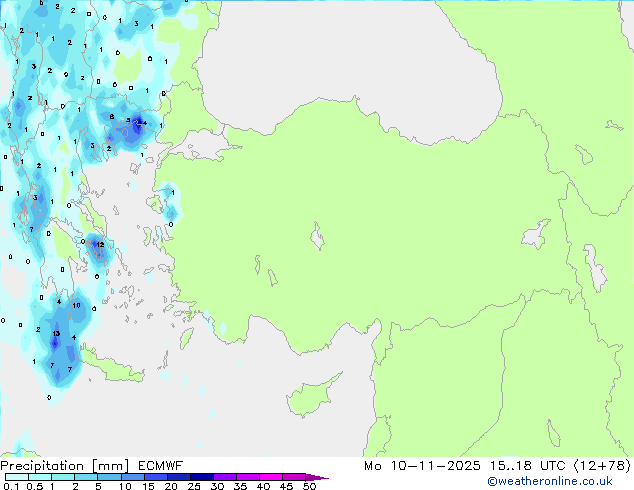Click the legend label '0.5'
Image resolution: width=634 pixels, height=490 pixels.
35,486
